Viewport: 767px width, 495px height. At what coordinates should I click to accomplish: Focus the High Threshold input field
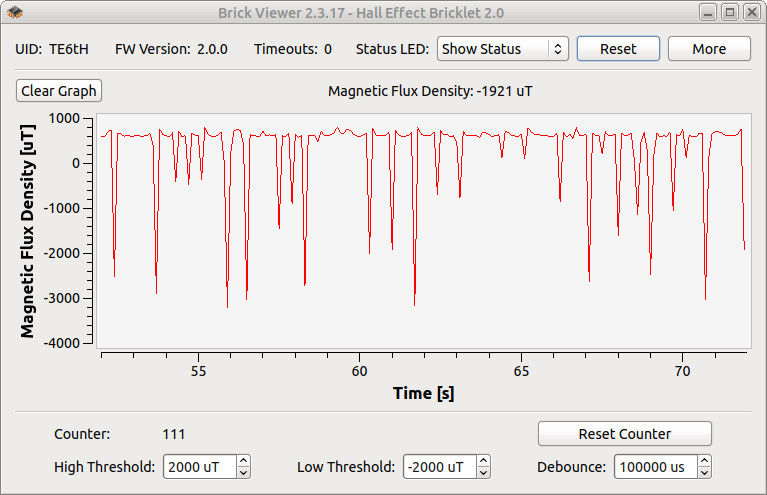coord(200,467)
